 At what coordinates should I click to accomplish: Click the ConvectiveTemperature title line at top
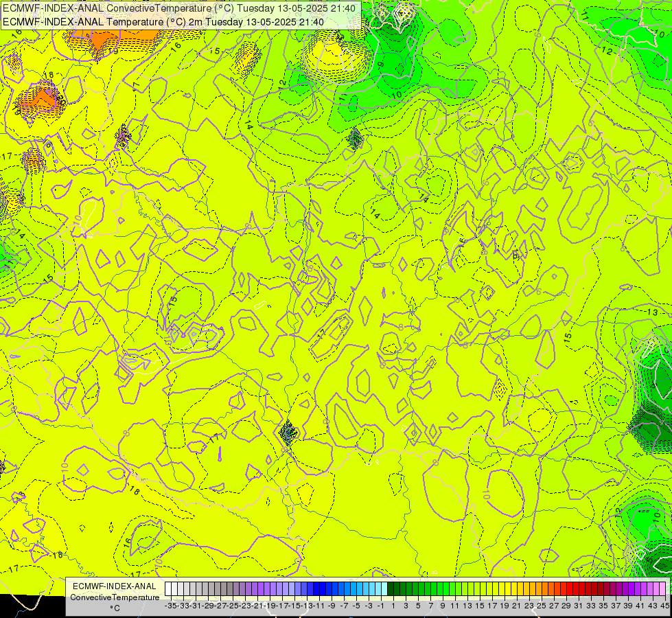[x=179, y=8]
